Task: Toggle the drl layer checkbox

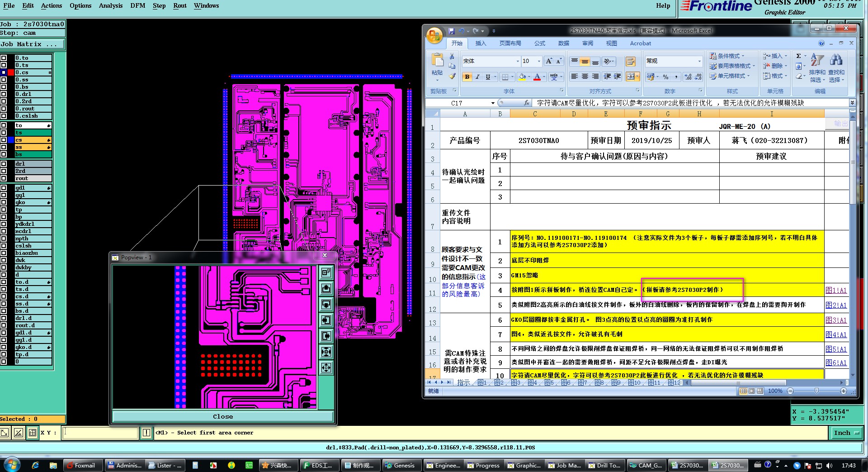Action: click(x=4, y=164)
